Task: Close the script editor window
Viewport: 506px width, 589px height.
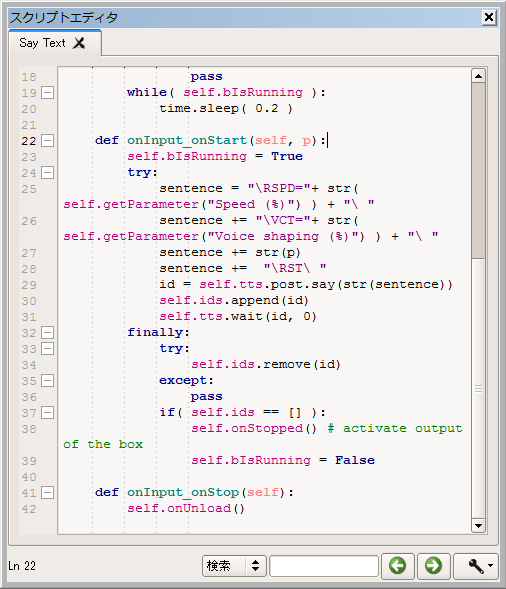Action: tap(489, 17)
